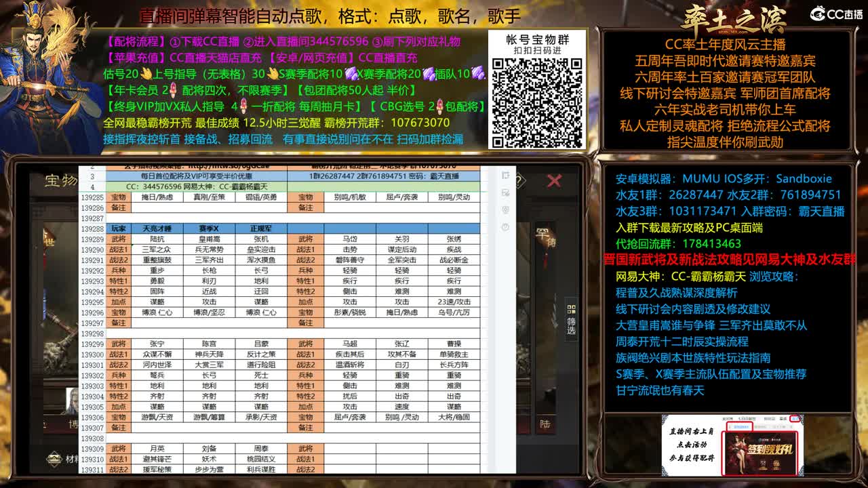Select the cell 单骑救主
This screenshot has width=868, height=488.
[454, 354]
